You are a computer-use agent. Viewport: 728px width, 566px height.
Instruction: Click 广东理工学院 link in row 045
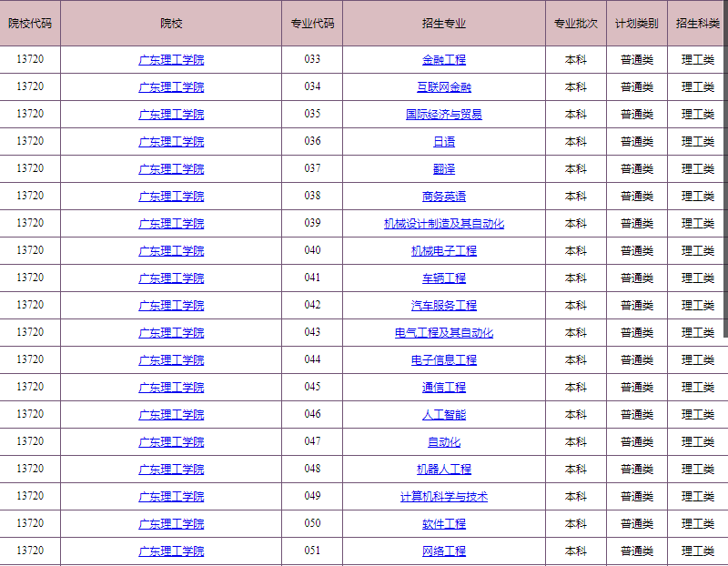[171, 388]
